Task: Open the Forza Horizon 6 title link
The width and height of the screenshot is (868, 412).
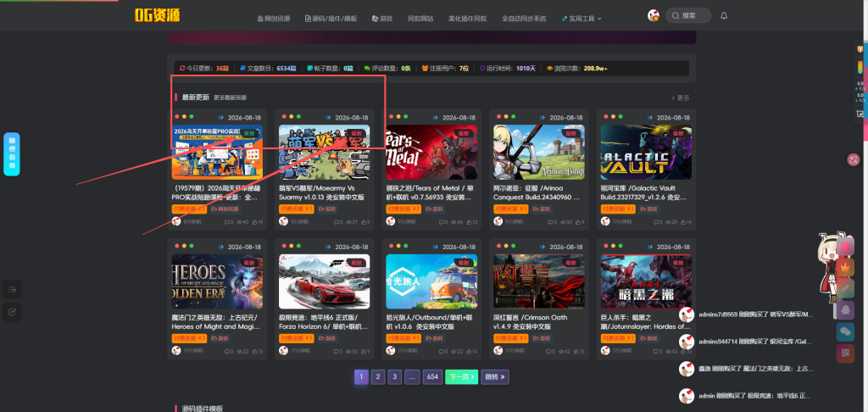Action: click(323, 322)
